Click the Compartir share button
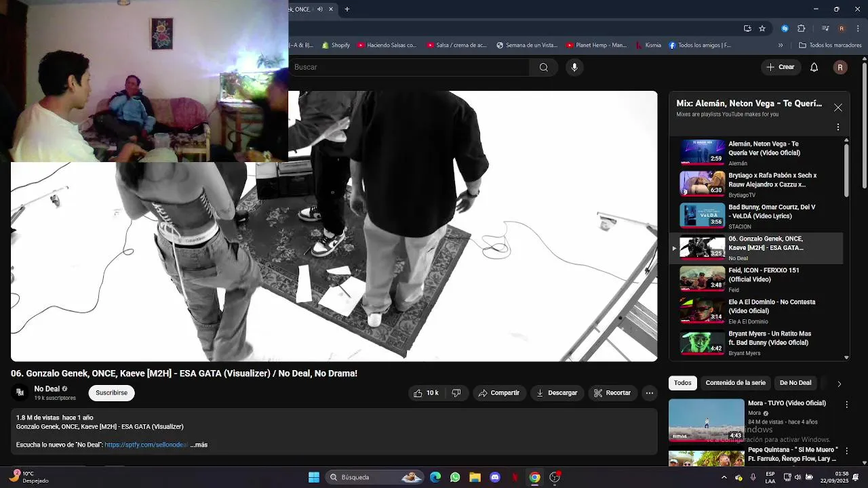The height and width of the screenshot is (488, 868). click(x=498, y=393)
